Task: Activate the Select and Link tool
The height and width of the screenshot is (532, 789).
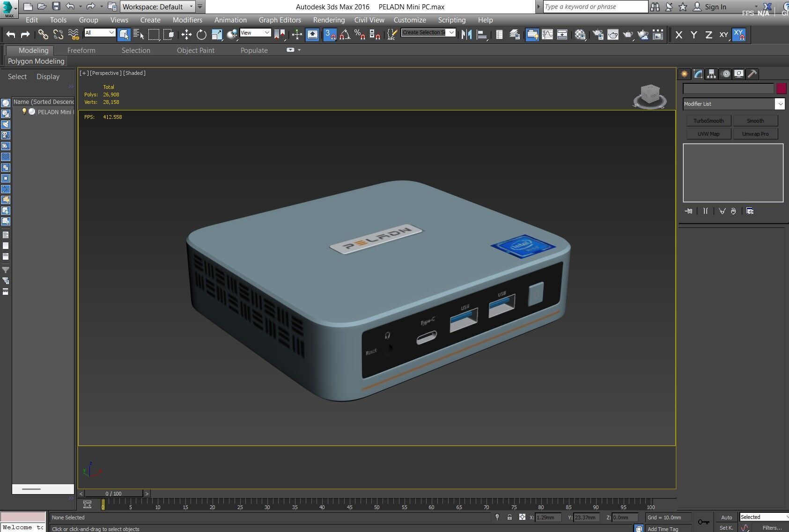Action: (43, 35)
